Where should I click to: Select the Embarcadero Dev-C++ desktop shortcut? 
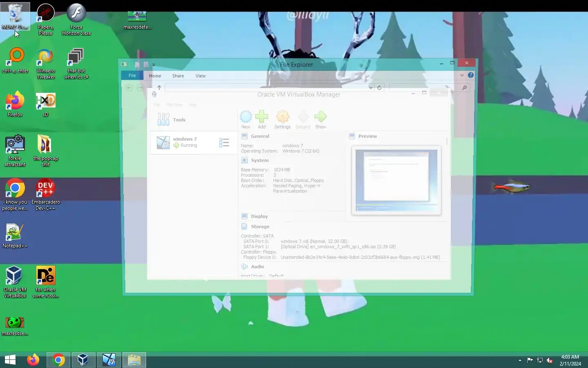pos(45,194)
